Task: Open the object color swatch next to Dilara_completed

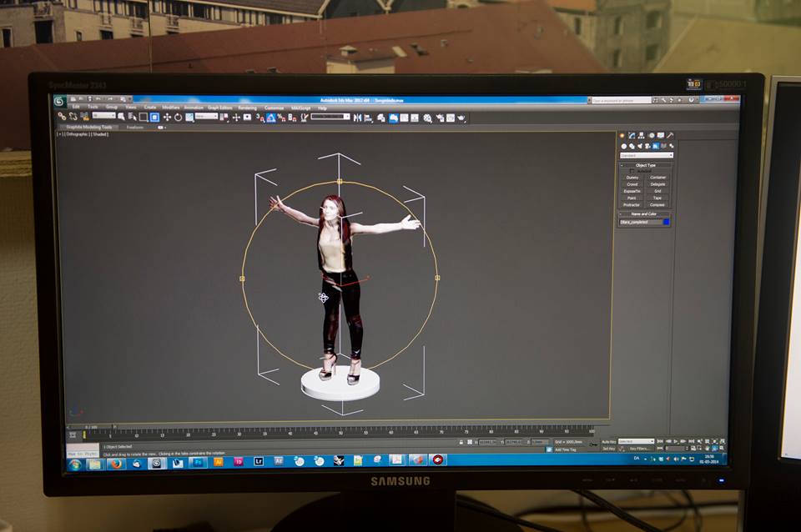Action: click(666, 222)
